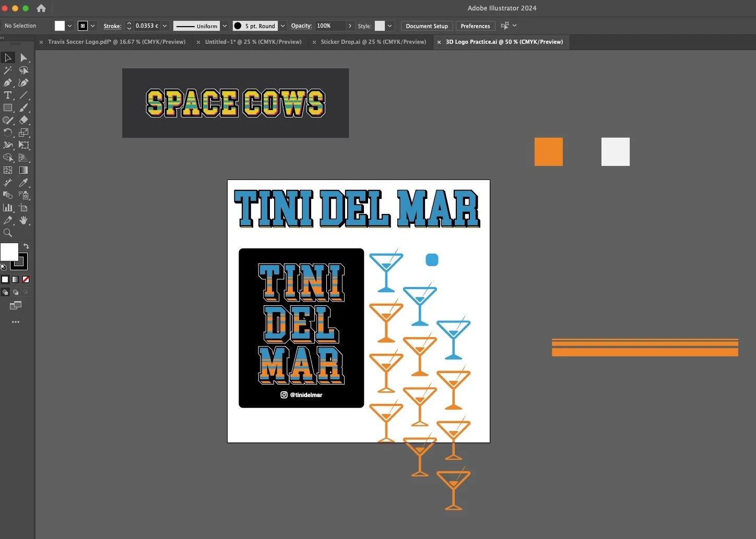Pick the Rectangle tool

coord(8,108)
